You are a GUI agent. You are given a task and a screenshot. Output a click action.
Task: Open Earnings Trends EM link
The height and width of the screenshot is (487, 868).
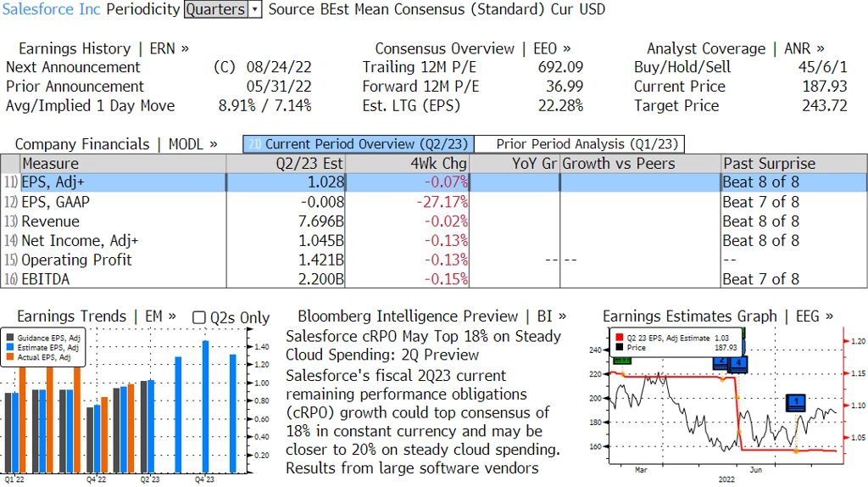[97, 316]
